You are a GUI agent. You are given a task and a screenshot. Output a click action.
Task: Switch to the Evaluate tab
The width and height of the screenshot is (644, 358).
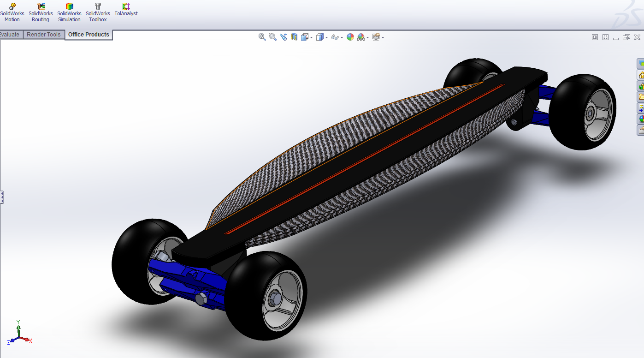pyautogui.click(x=11, y=35)
